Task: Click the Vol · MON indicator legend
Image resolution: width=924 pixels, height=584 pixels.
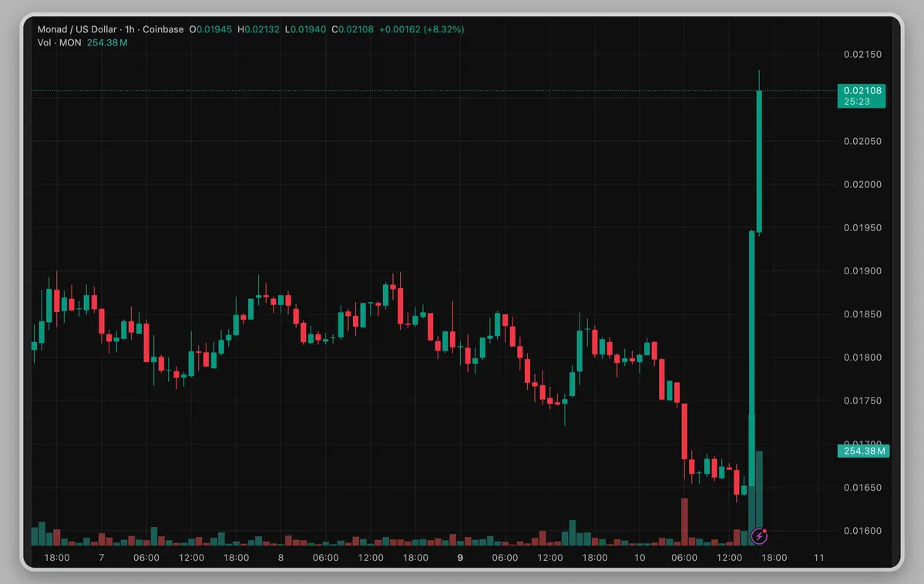Action: point(59,43)
